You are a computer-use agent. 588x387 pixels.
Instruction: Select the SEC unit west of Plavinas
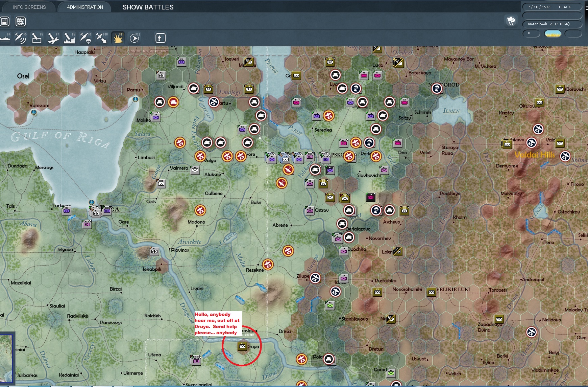pyautogui.click(x=154, y=251)
